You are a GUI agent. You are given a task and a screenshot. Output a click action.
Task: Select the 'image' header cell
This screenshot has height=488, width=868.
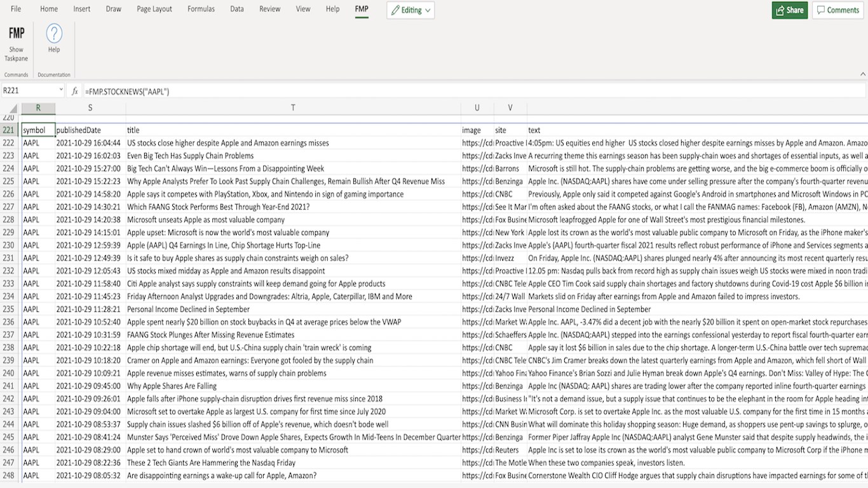point(477,130)
